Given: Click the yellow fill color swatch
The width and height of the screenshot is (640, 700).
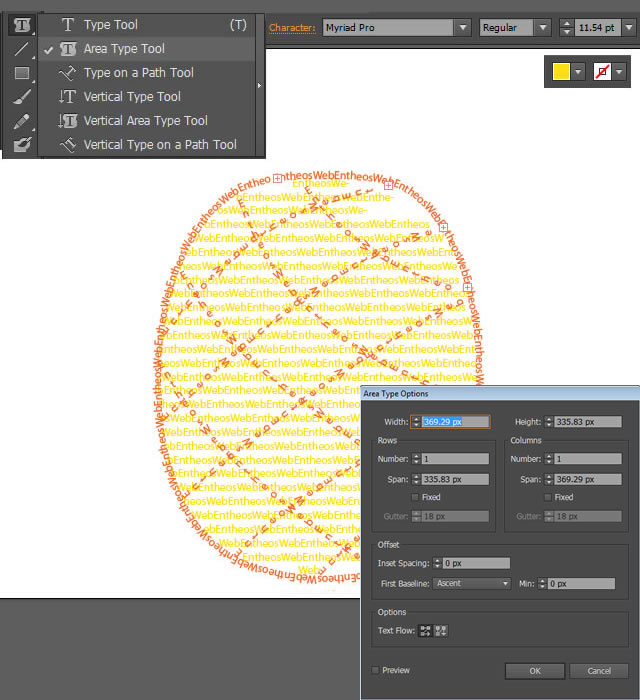Looking at the screenshot, I should click(562, 73).
